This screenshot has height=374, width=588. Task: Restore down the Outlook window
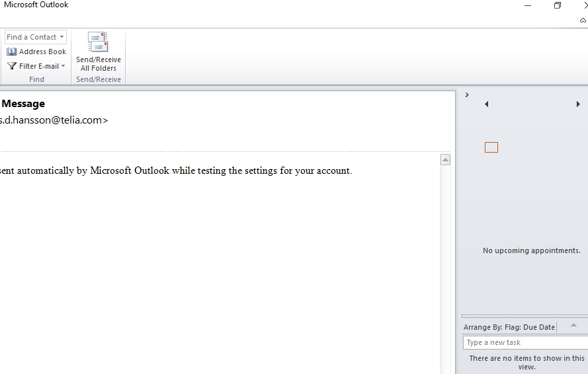558,5
